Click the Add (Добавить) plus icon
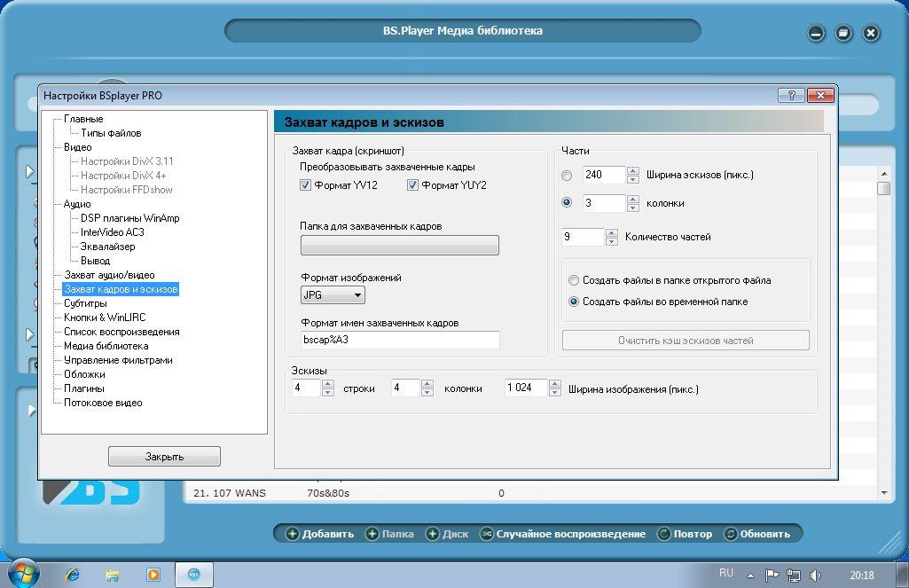 point(293,534)
